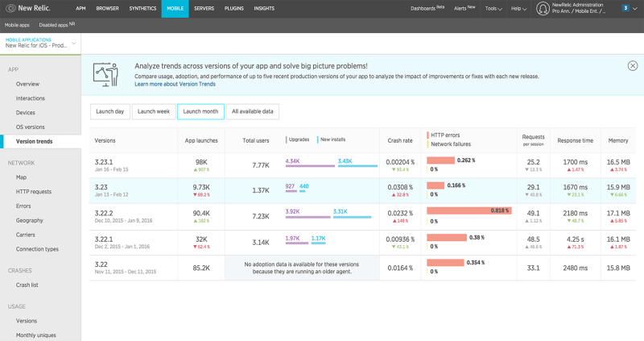Open Errors in sidebar

pyautogui.click(x=23, y=206)
